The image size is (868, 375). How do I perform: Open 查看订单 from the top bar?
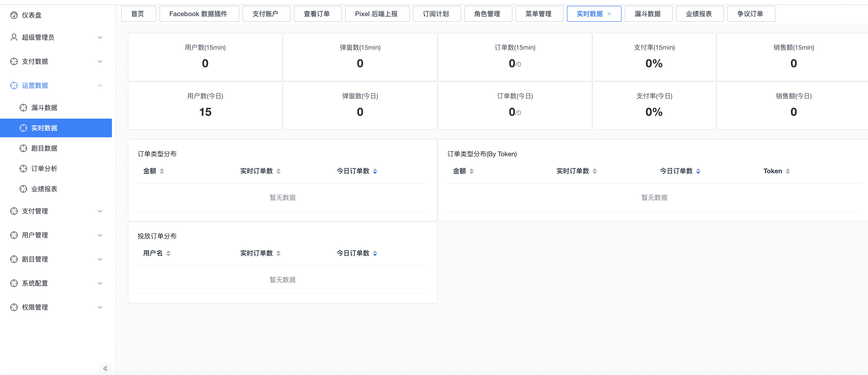coord(317,14)
